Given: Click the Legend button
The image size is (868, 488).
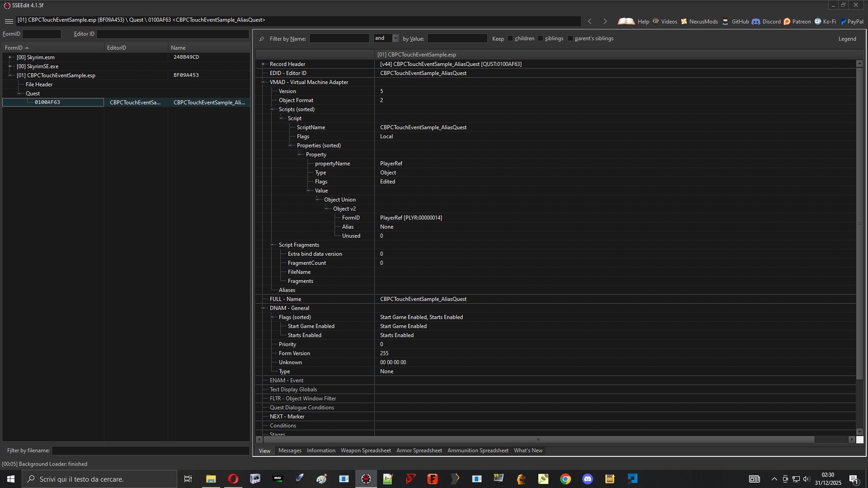Looking at the screenshot, I should pos(847,39).
